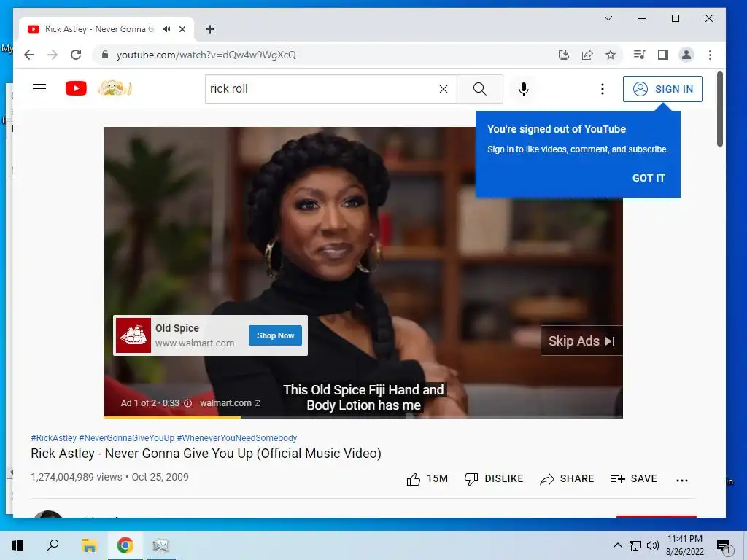The width and height of the screenshot is (747, 560).
Task: Select the Rick Astley browser tab
Action: [98, 29]
